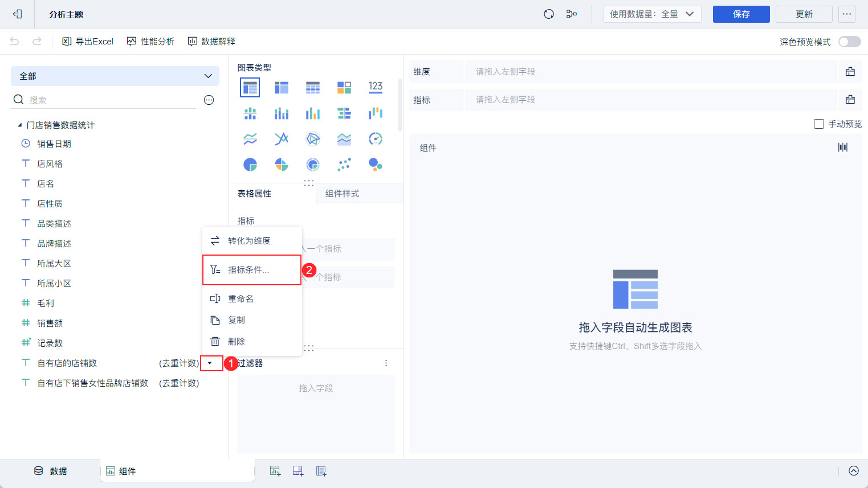Open the 过滤器 panel more menu
The image size is (868, 488).
pos(386,363)
